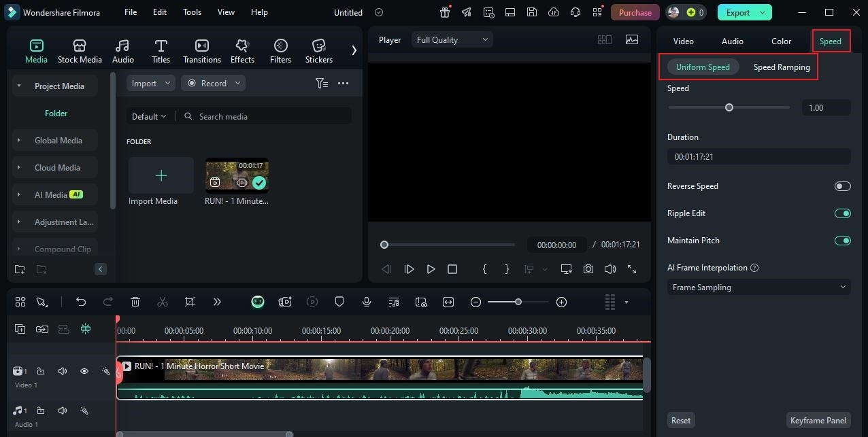Image resolution: width=868 pixels, height=437 pixels.
Task: Open the Edit menu
Action: tap(160, 12)
